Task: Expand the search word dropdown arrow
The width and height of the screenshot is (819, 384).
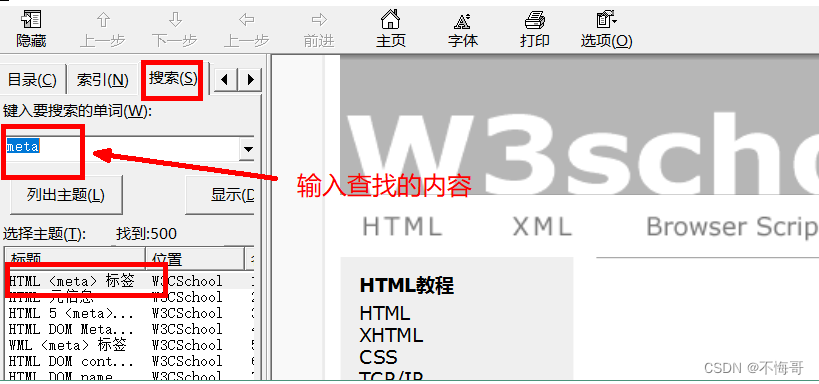Action: coord(247,149)
